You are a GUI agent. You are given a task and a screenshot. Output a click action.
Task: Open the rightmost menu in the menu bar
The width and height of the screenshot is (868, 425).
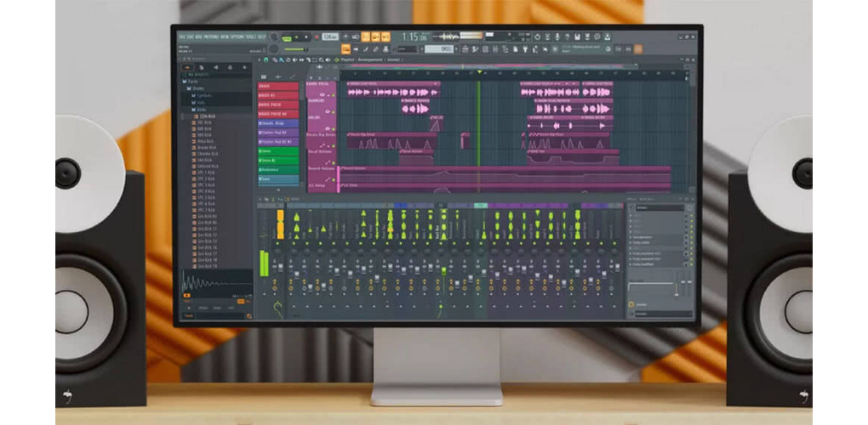point(262,37)
